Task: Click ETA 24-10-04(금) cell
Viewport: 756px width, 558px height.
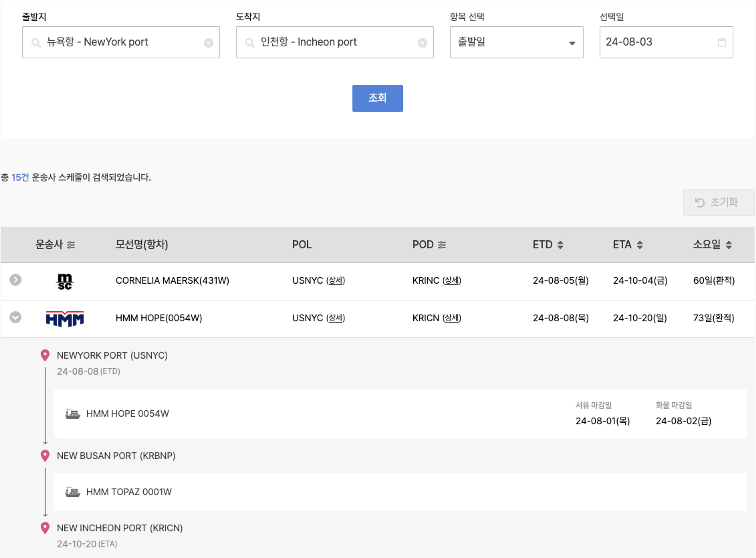Action: 640,281
